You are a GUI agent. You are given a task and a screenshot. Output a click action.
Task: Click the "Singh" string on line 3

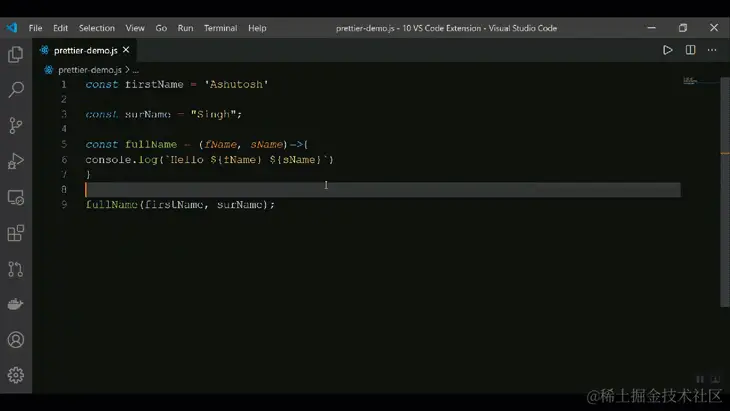coord(214,114)
